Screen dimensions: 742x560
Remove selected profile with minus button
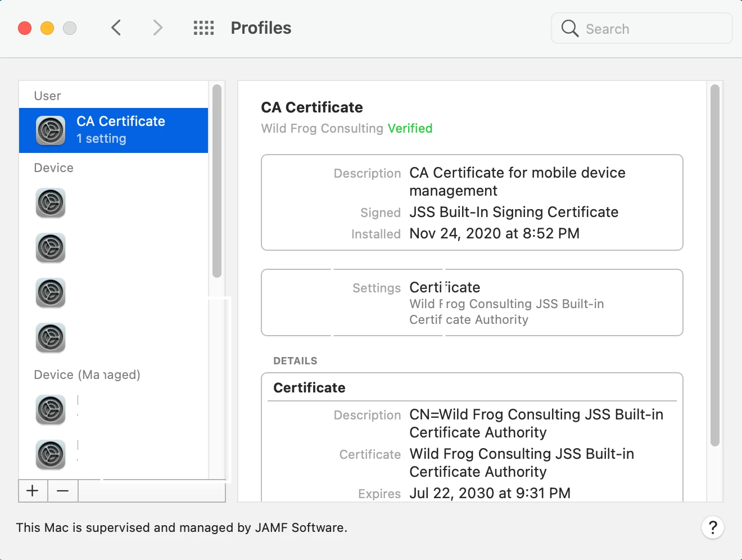click(63, 491)
